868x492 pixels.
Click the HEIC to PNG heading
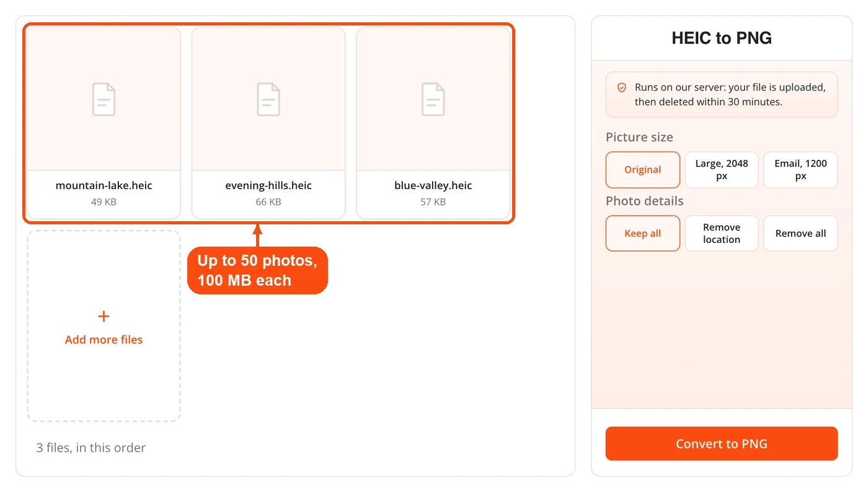click(722, 38)
